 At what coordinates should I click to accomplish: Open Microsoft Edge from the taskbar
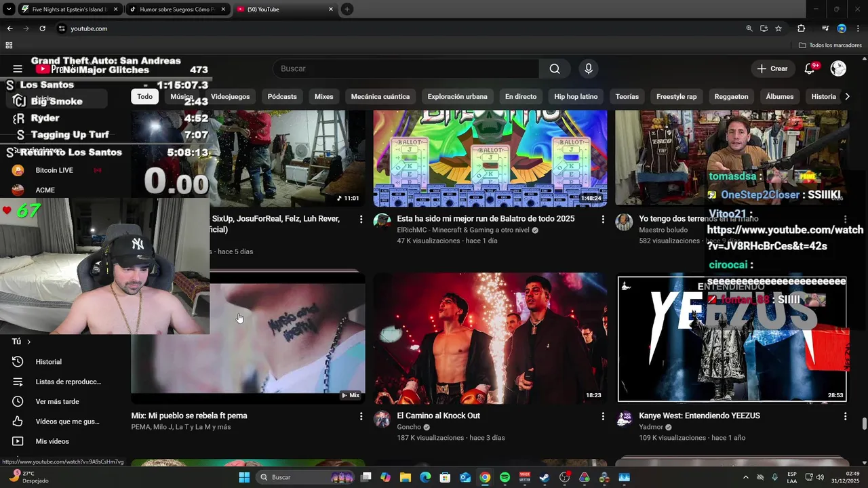(425, 477)
